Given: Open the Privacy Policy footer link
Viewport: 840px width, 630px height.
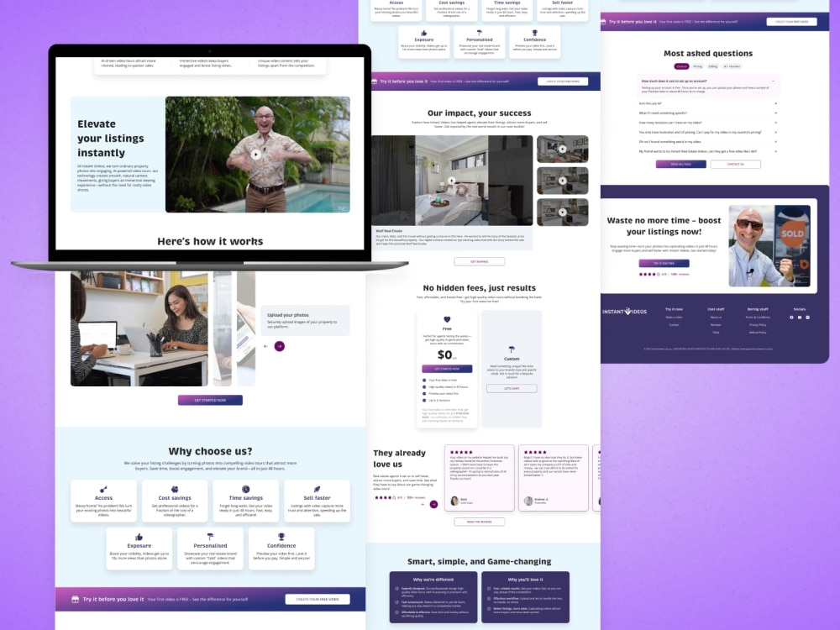Looking at the screenshot, I should click(758, 325).
